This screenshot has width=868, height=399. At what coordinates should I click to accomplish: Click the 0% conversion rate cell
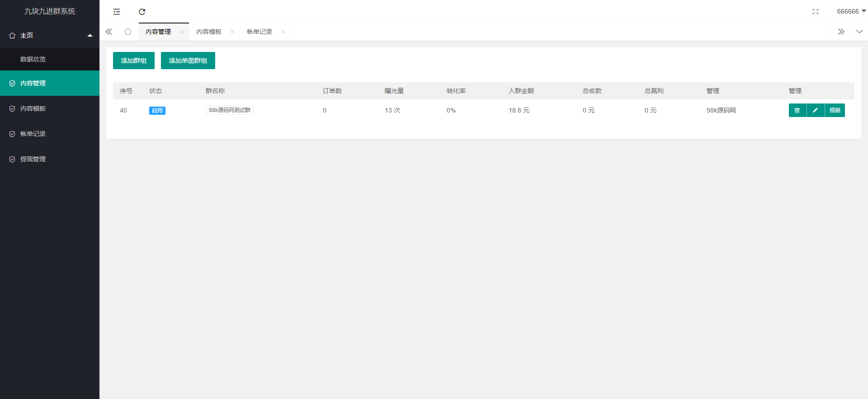451,110
